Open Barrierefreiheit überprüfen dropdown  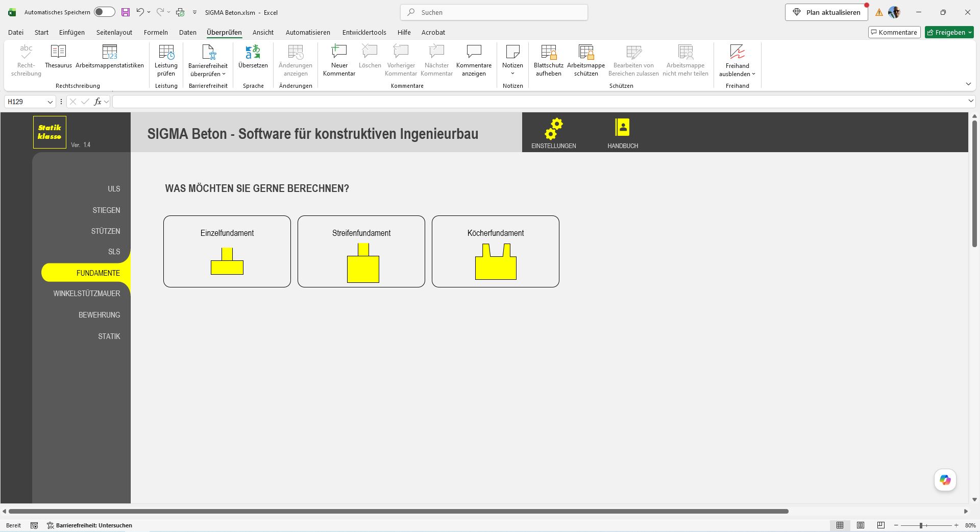(x=208, y=60)
